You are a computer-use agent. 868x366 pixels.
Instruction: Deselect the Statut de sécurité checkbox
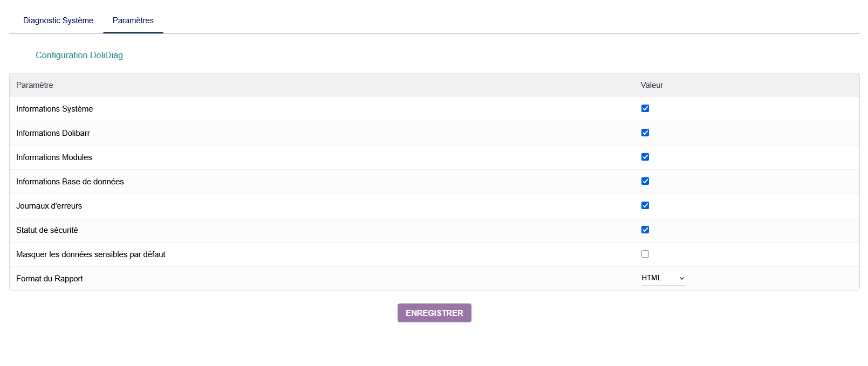[645, 230]
